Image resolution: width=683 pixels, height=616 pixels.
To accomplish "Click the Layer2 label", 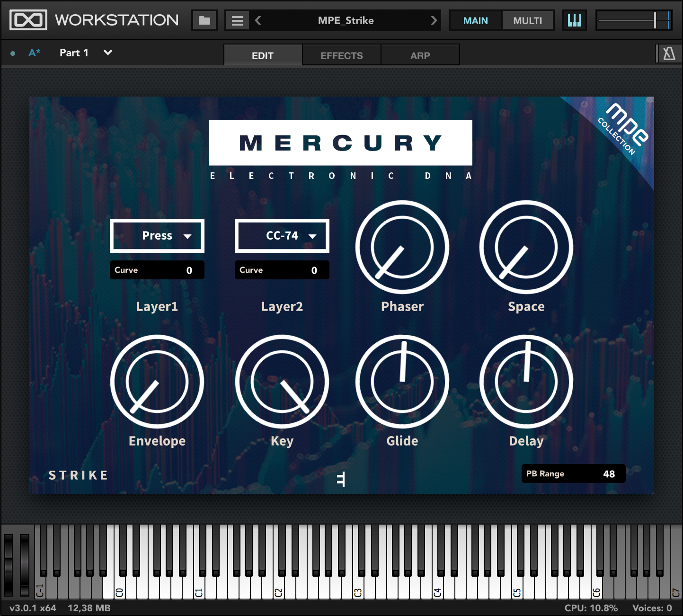I will pyautogui.click(x=282, y=307).
